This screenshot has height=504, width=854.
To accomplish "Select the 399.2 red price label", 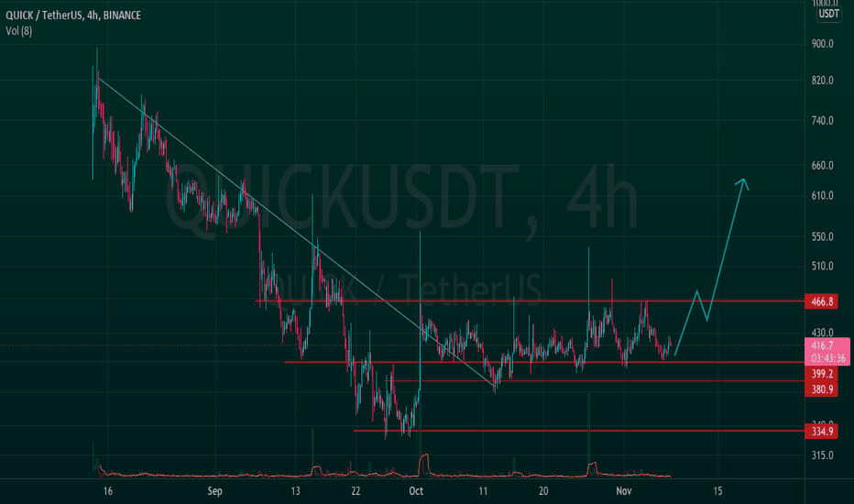I will point(821,374).
